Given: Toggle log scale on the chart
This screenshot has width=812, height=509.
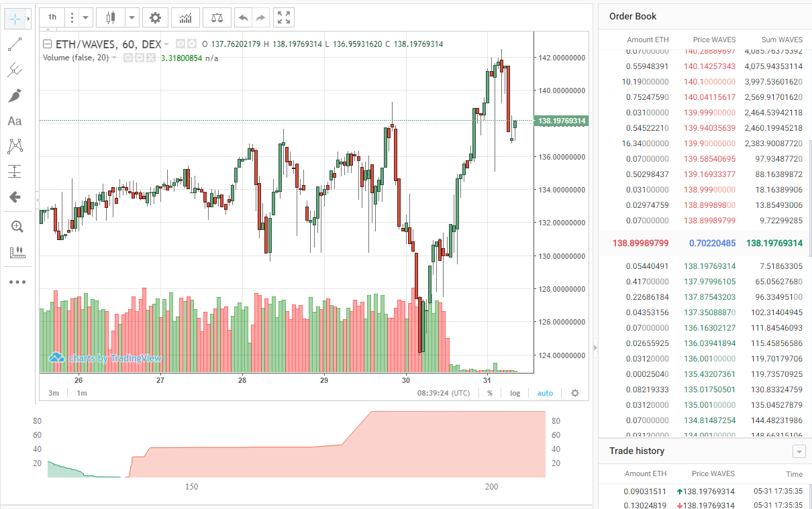Looking at the screenshot, I should [x=515, y=393].
